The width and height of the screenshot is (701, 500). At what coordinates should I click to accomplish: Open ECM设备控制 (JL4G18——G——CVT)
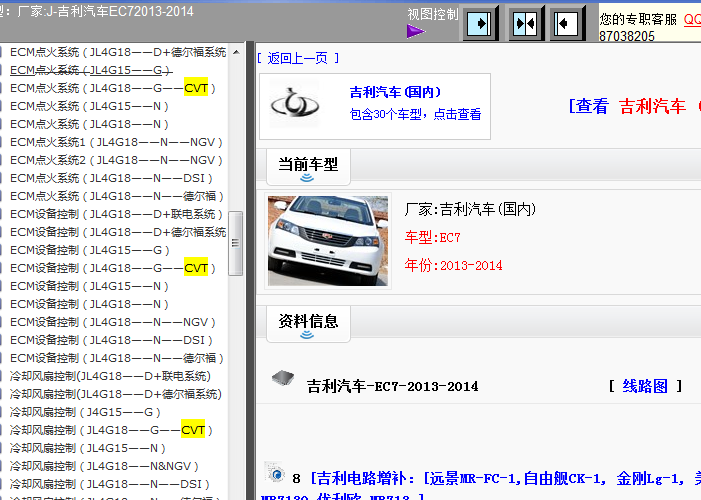(113, 268)
